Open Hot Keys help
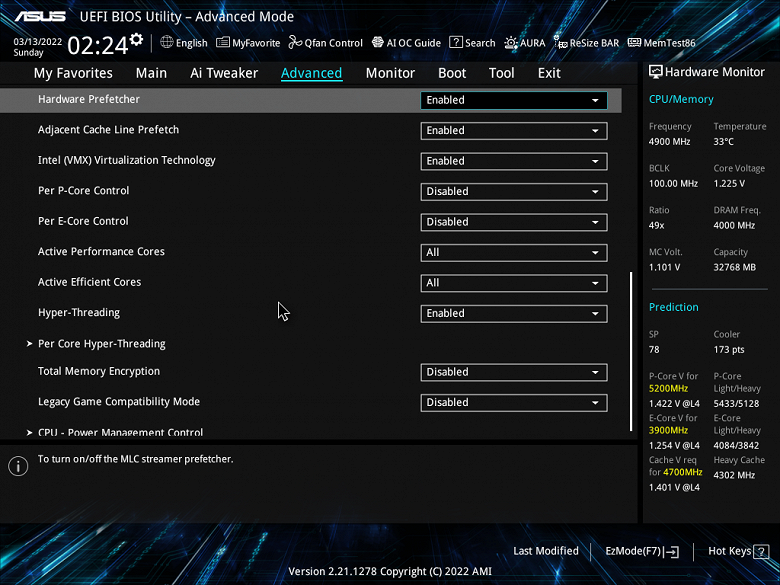 pyautogui.click(x=738, y=551)
